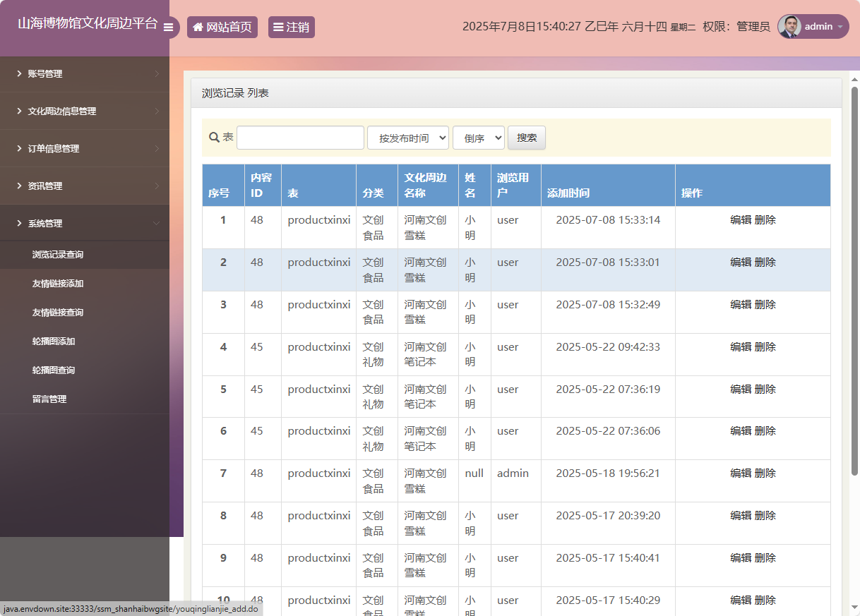The width and height of the screenshot is (860, 616).
Task: Open 友情链接添加 menu item
Action: click(58, 284)
